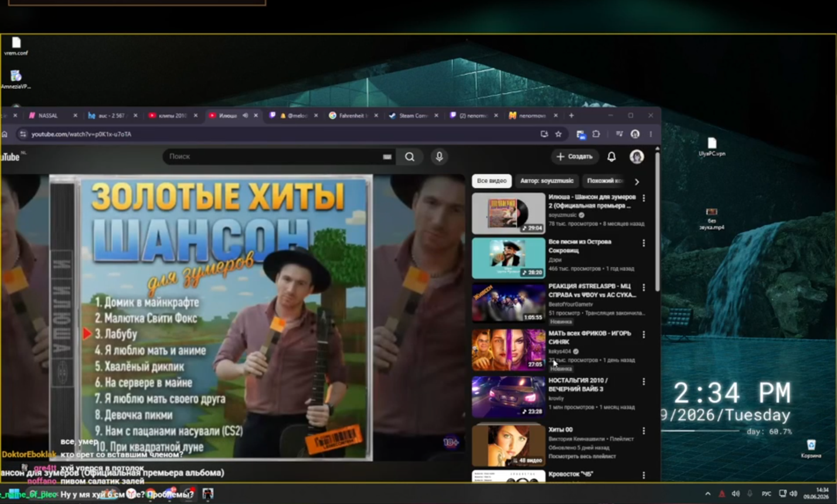Click Посмотреть весь плейлист link
837x504 pixels.
(582, 456)
